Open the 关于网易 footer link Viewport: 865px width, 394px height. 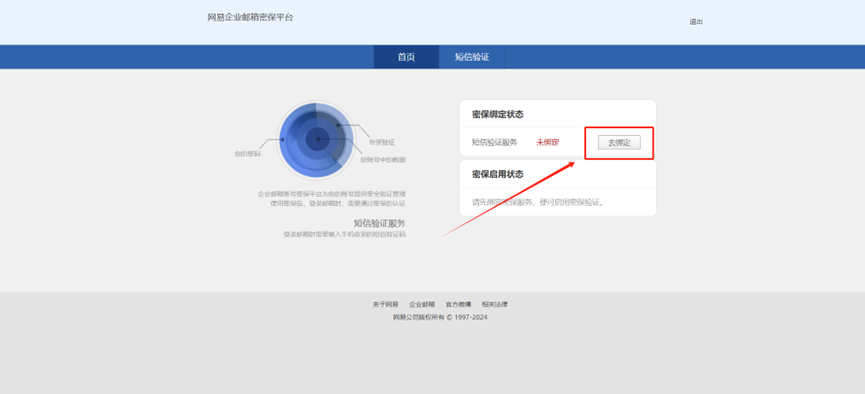(385, 304)
